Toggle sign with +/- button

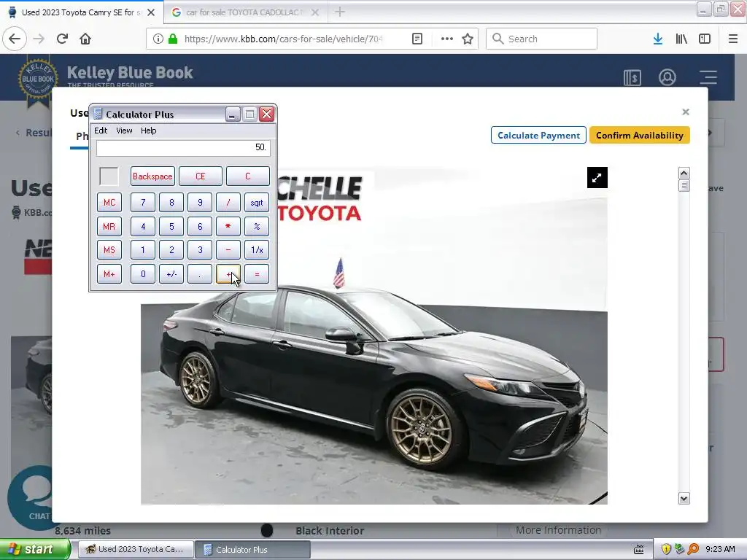point(171,274)
